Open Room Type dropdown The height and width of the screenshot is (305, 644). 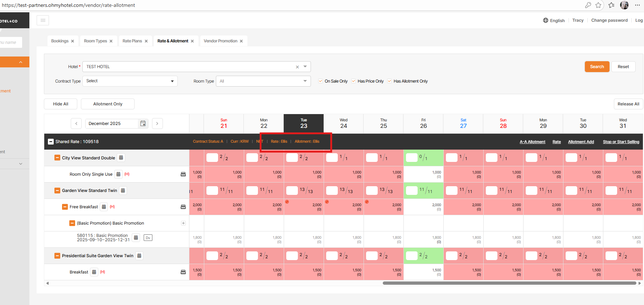click(x=263, y=81)
